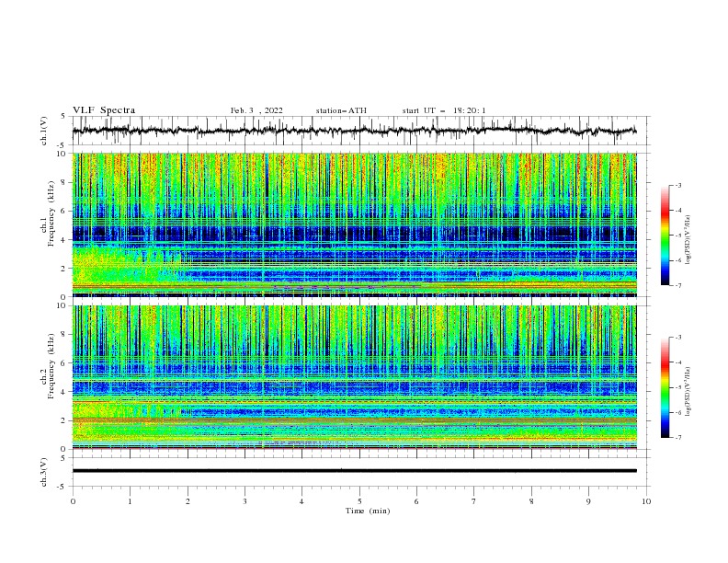Select the ch.2 'Frequency (kHz)' axis label
This screenshot has width=728, height=563.
click(51, 365)
